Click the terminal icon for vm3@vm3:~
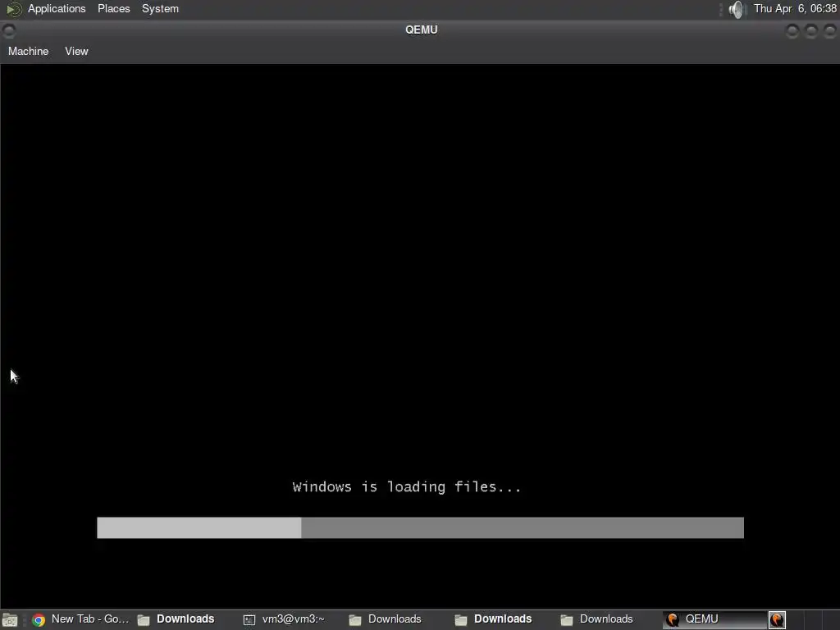The image size is (840, 630). coord(249,620)
